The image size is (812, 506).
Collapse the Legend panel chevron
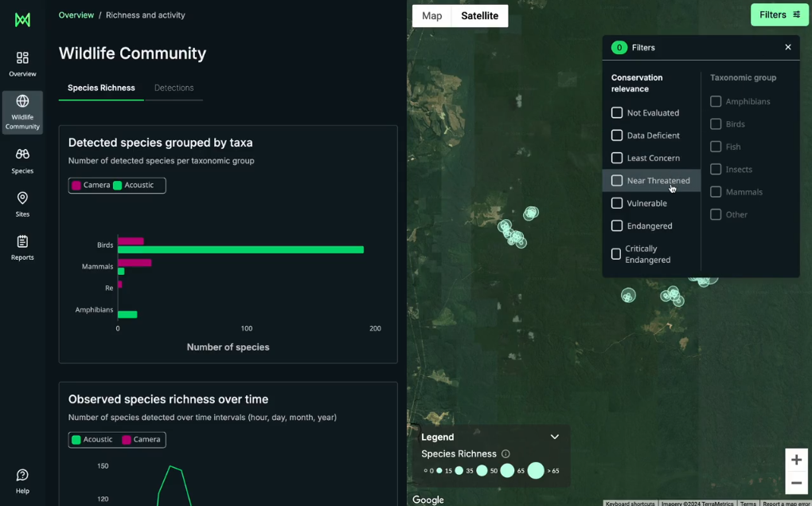tap(555, 437)
